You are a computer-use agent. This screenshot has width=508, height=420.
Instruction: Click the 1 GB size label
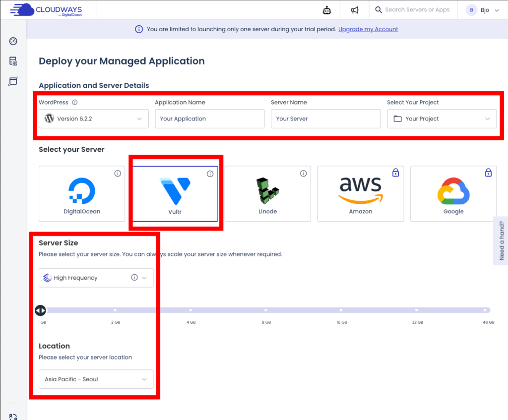point(42,322)
